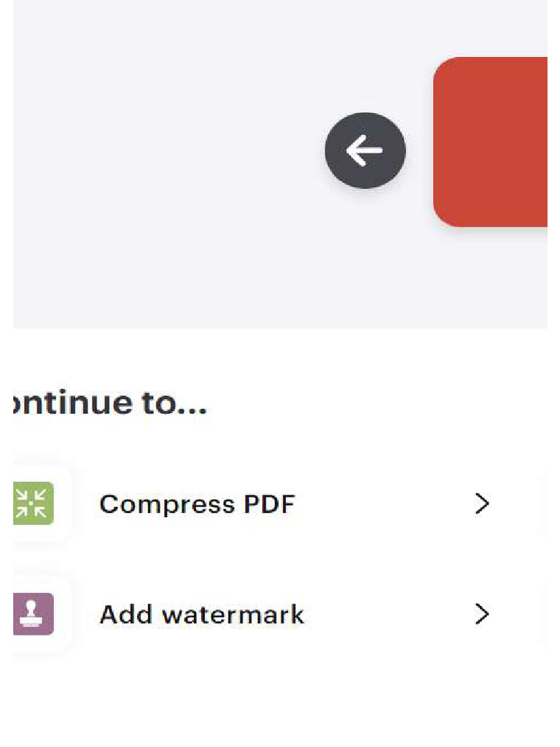Open the chevron next to Add watermark
This screenshot has width=560, height=747.
[x=481, y=614]
